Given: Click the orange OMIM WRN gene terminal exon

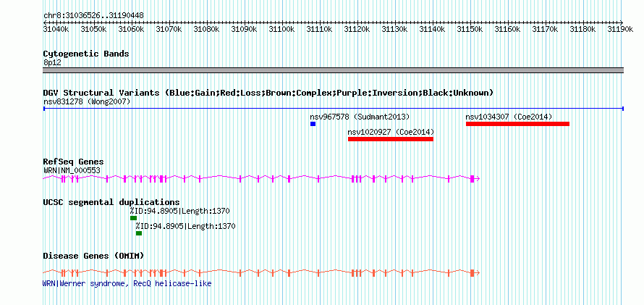Looking at the screenshot, I should tap(473, 273).
